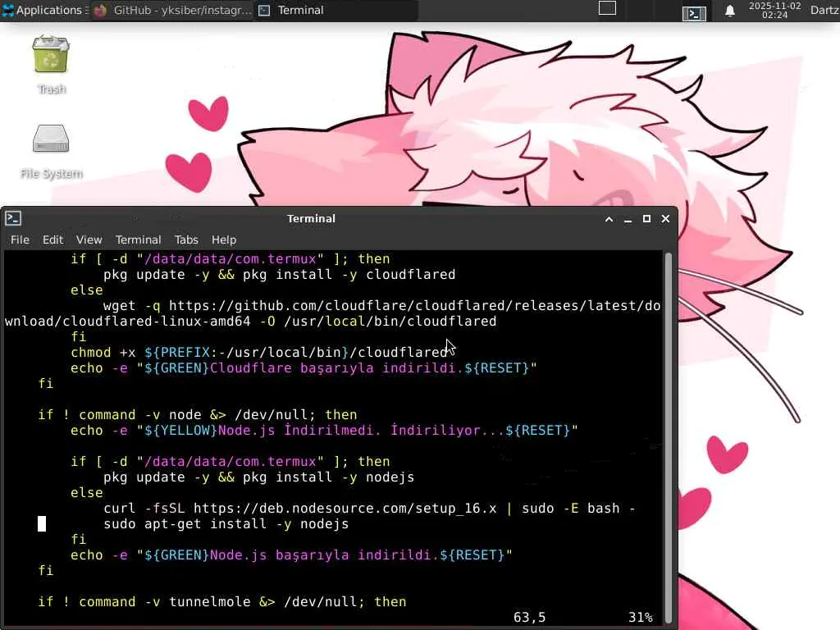
Task: Open the Help menu in Terminal
Action: pyautogui.click(x=223, y=240)
